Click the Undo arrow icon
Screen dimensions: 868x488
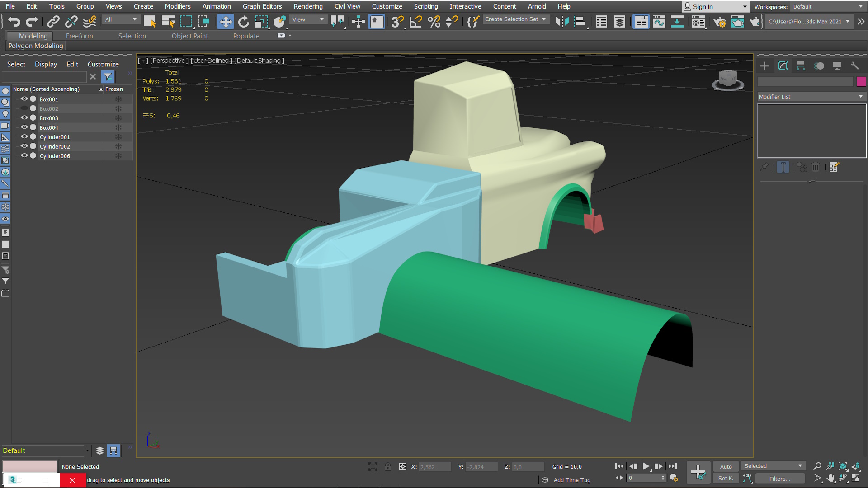[x=14, y=21]
